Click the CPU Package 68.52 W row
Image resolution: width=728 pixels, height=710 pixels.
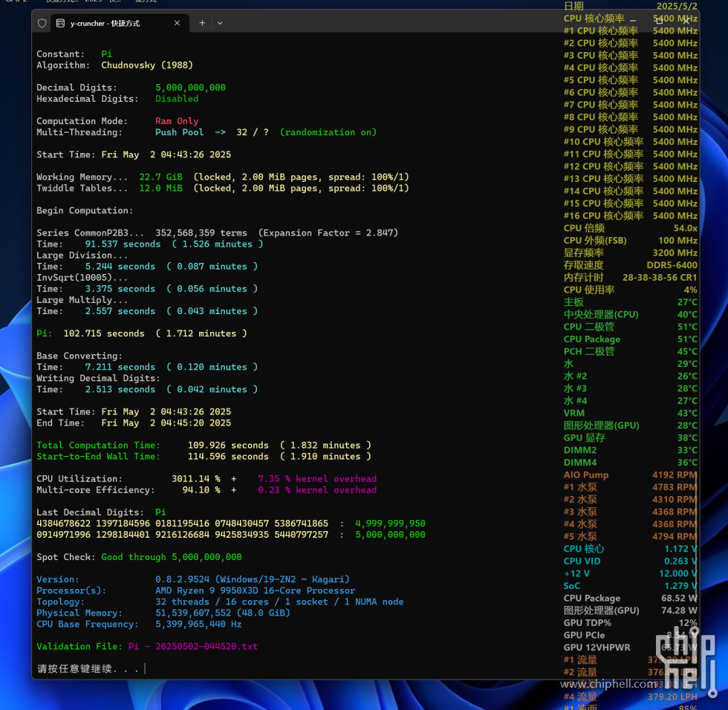tap(630, 598)
